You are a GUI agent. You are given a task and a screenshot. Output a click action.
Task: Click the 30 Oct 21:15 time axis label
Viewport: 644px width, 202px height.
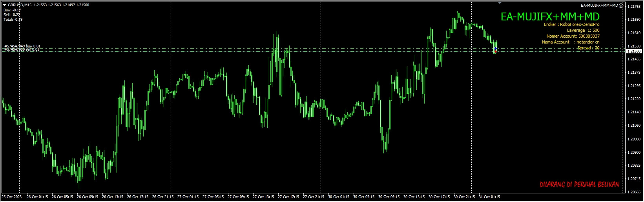(x=464, y=197)
